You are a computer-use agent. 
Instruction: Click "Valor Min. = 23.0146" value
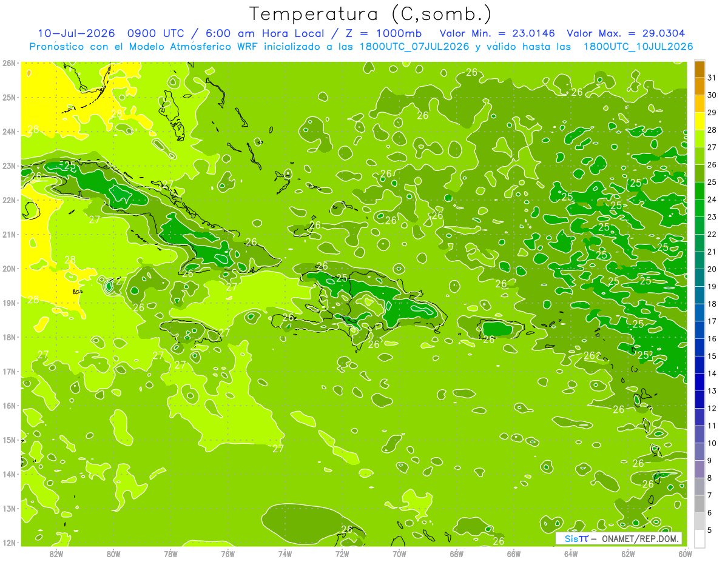(497, 33)
